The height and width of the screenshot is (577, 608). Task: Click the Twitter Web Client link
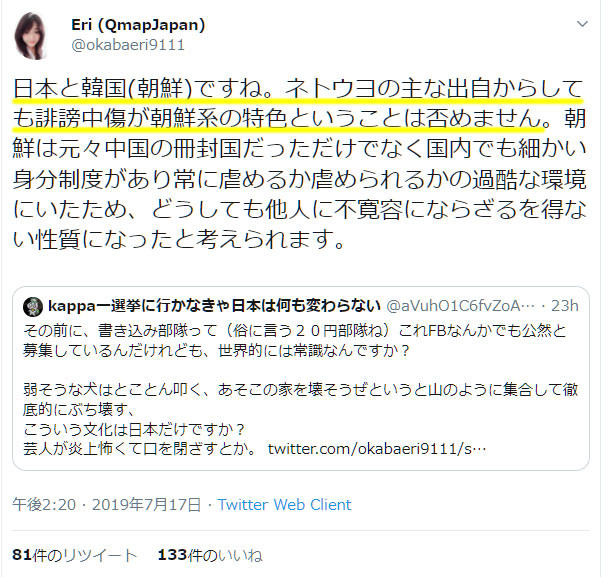pyautogui.click(x=284, y=505)
